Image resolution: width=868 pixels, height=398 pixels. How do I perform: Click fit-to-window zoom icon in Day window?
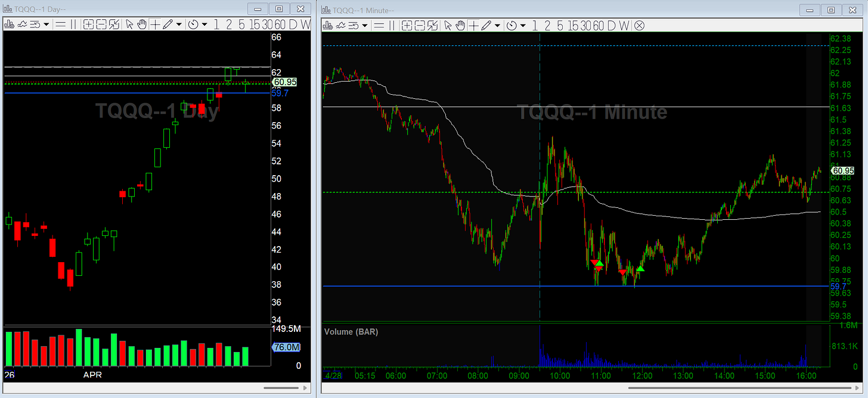(x=114, y=24)
